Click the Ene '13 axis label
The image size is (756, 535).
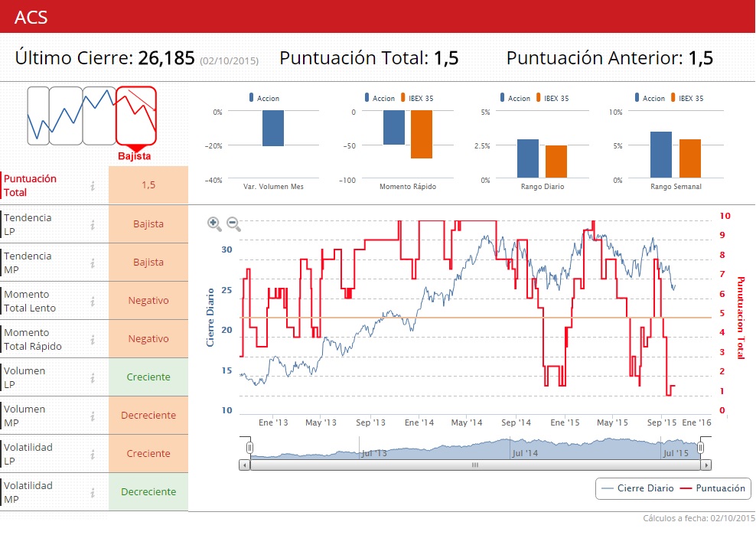pyautogui.click(x=273, y=422)
